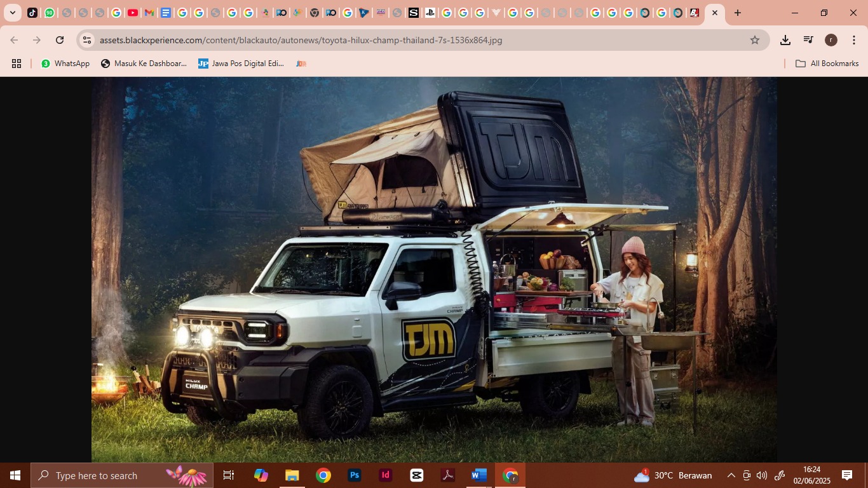The width and height of the screenshot is (868, 488).
Task: Open WhatsApp bookmark
Action: [65, 64]
